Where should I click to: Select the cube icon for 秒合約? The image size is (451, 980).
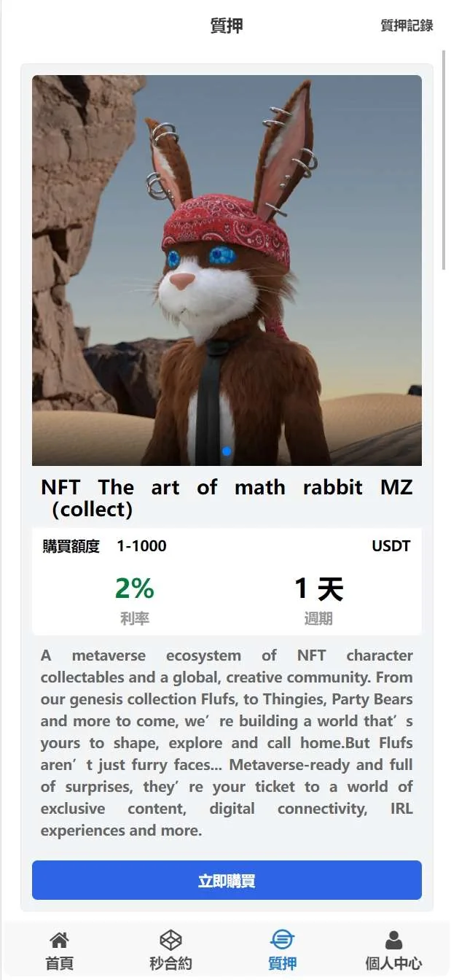tap(170, 940)
